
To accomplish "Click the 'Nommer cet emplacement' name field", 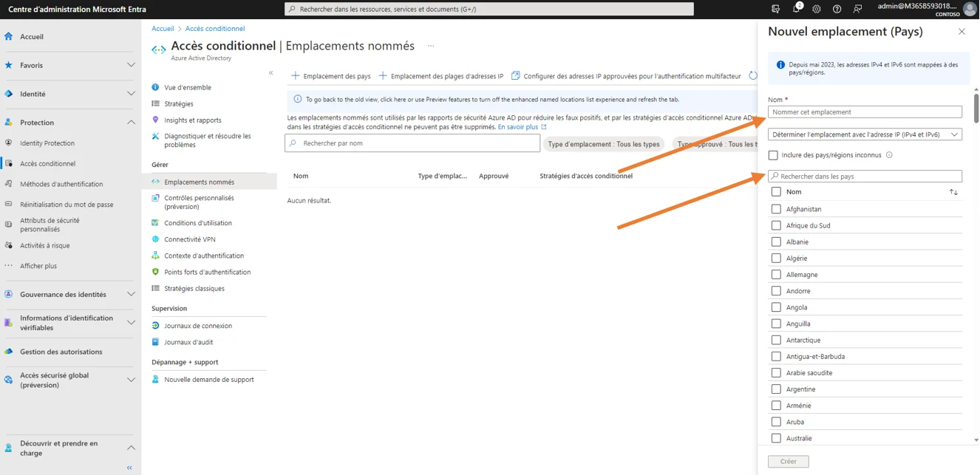I will click(865, 112).
